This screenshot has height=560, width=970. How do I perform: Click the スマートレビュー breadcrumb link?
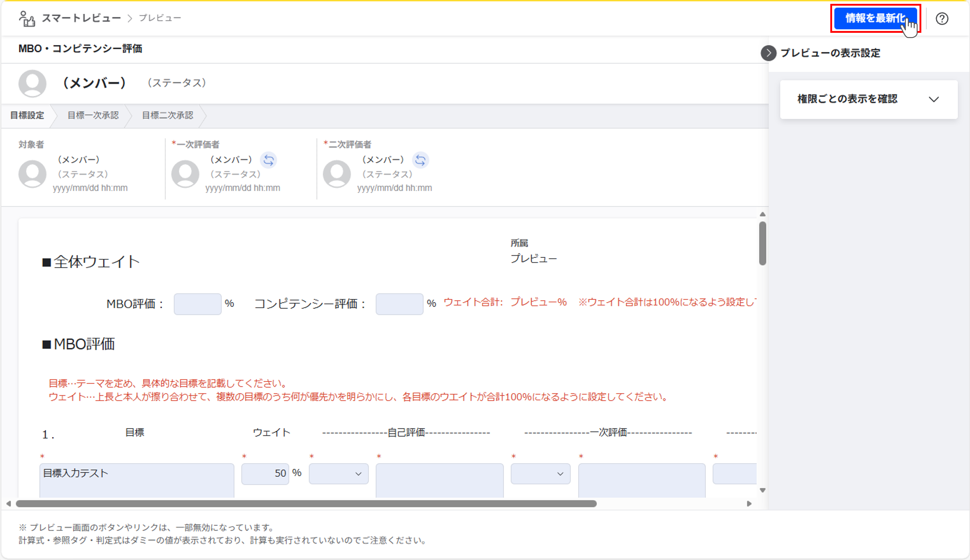pyautogui.click(x=81, y=18)
